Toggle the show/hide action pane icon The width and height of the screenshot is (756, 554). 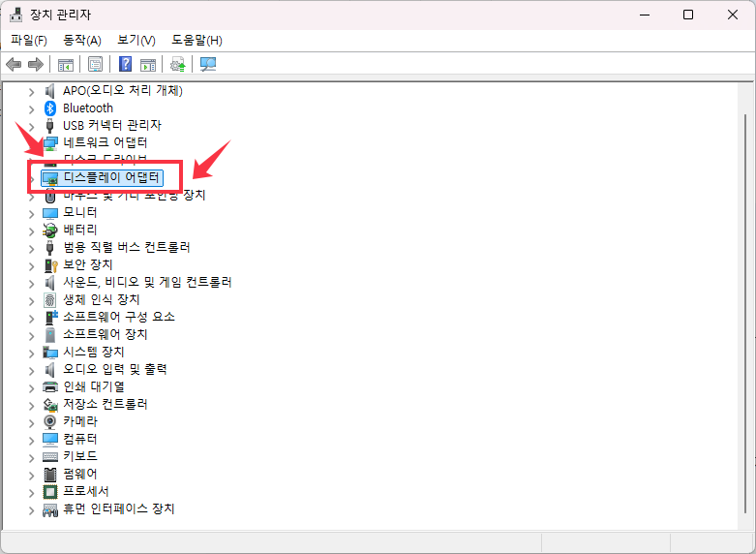click(148, 64)
